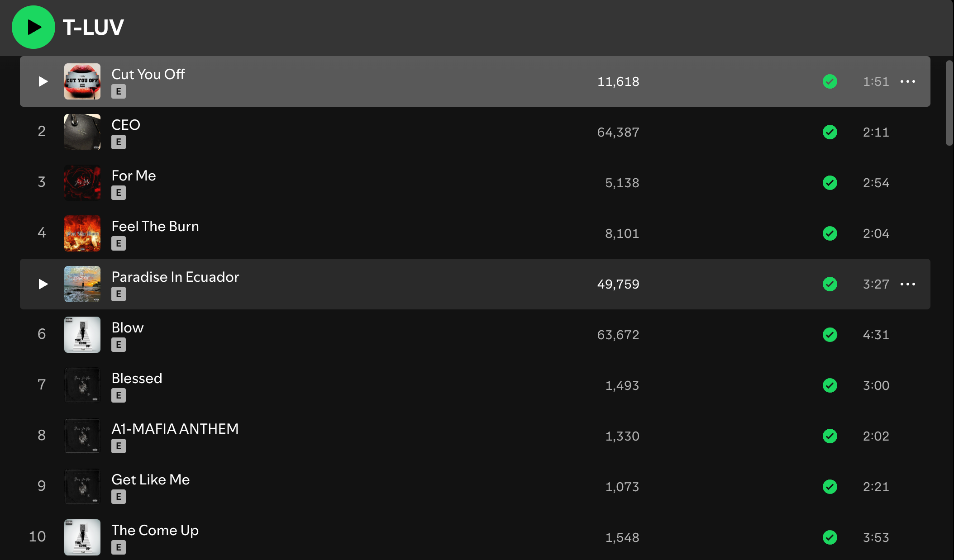
Task: Open the Get Like Me song title
Action: point(151,479)
